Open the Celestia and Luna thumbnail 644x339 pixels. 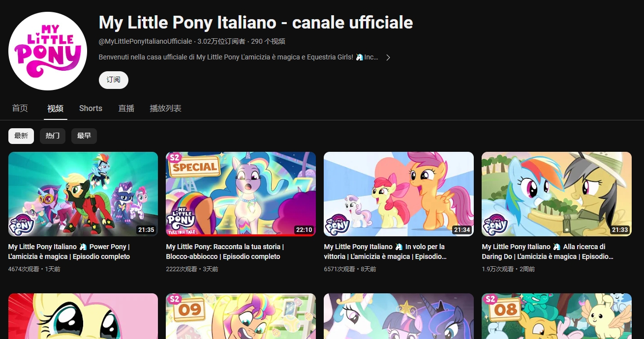(x=399, y=316)
